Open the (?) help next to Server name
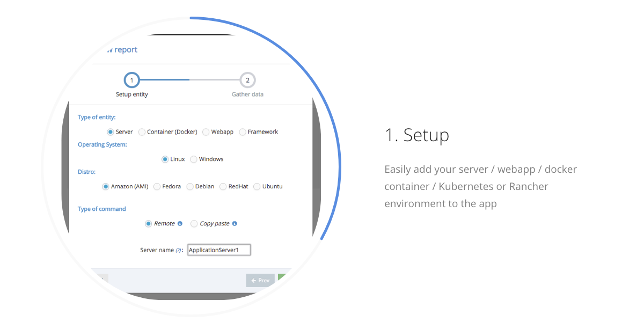The height and width of the screenshot is (322, 644). [x=178, y=250]
